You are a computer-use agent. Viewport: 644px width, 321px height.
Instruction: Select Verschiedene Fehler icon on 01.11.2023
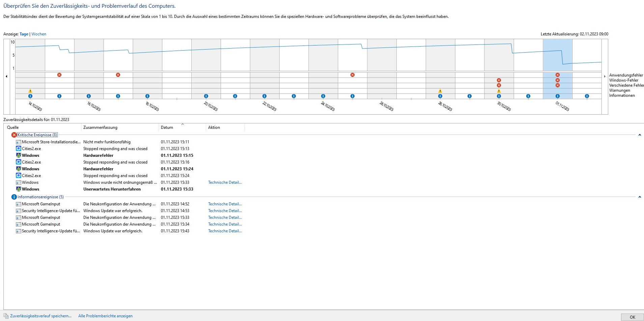(558, 85)
